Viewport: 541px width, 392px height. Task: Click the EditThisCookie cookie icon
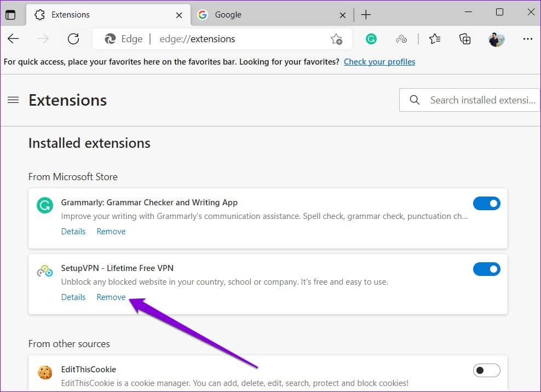[45, 372]
